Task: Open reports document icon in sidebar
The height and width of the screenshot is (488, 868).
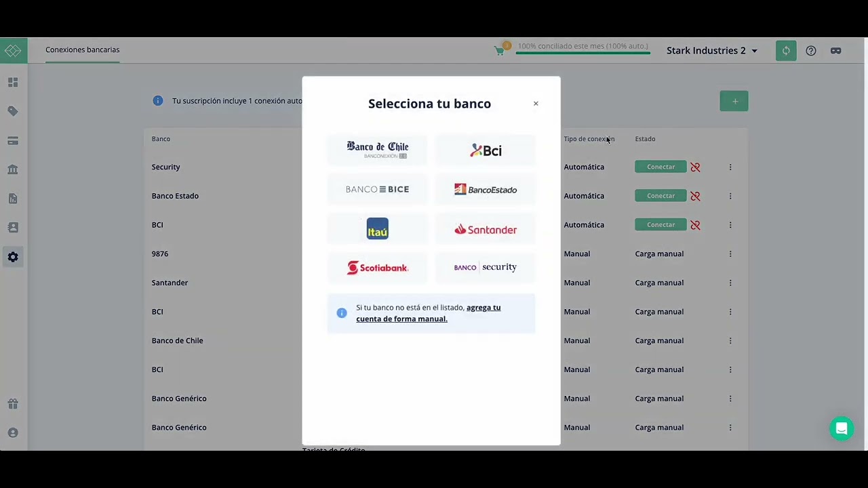Action: [x=13, y=199]
